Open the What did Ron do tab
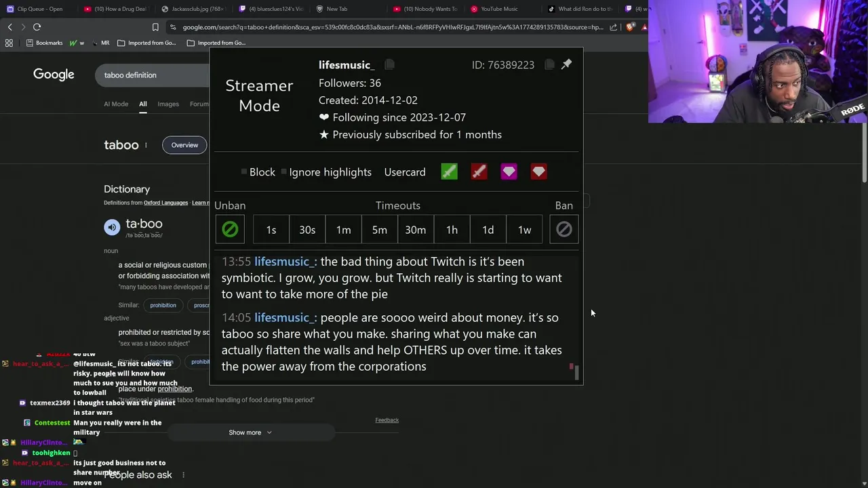The width and height of the screenshot is (868, 488). [x=582, y=9]
